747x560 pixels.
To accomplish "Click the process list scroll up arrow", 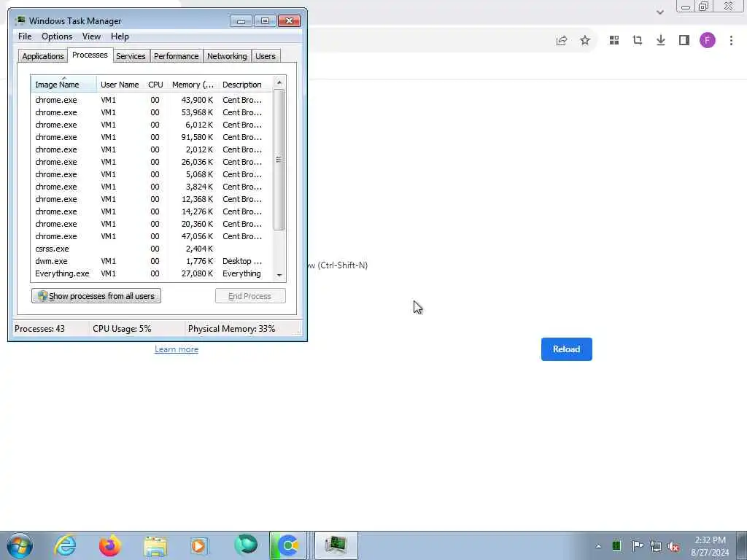I will [x=279, y=82].
